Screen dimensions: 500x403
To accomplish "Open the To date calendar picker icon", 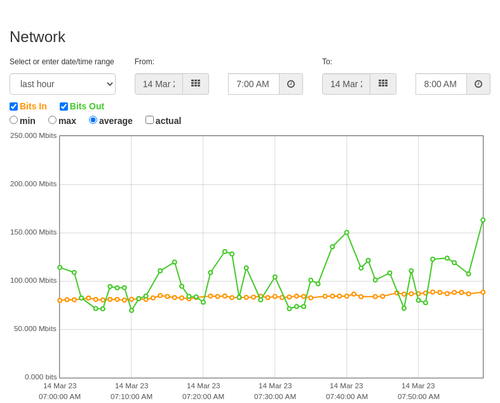I will 383,84.
